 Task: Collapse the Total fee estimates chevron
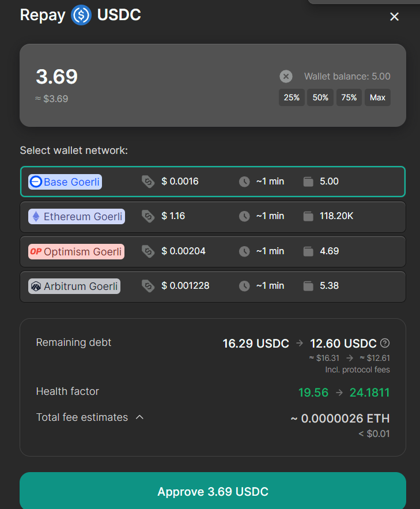click(139, 417)
